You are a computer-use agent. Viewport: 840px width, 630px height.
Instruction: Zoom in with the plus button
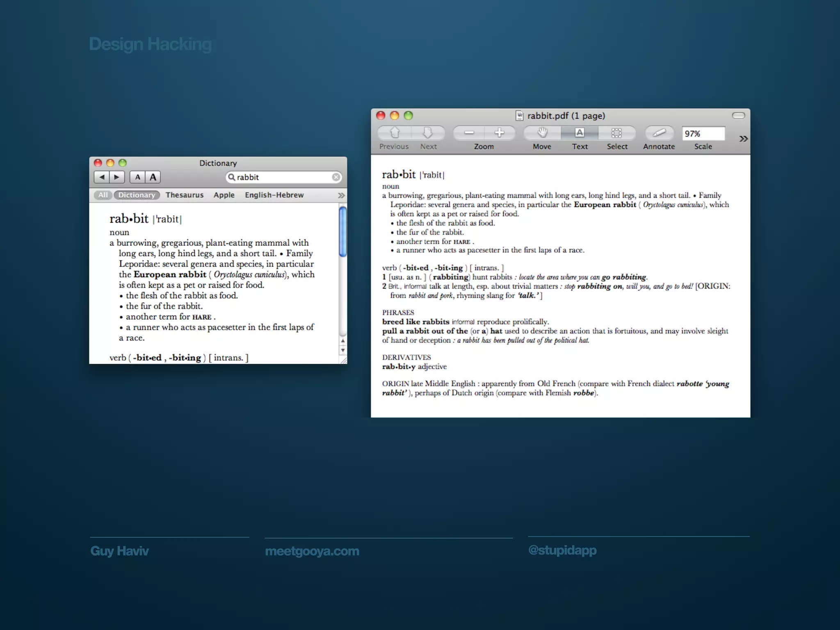click(499, 133)
